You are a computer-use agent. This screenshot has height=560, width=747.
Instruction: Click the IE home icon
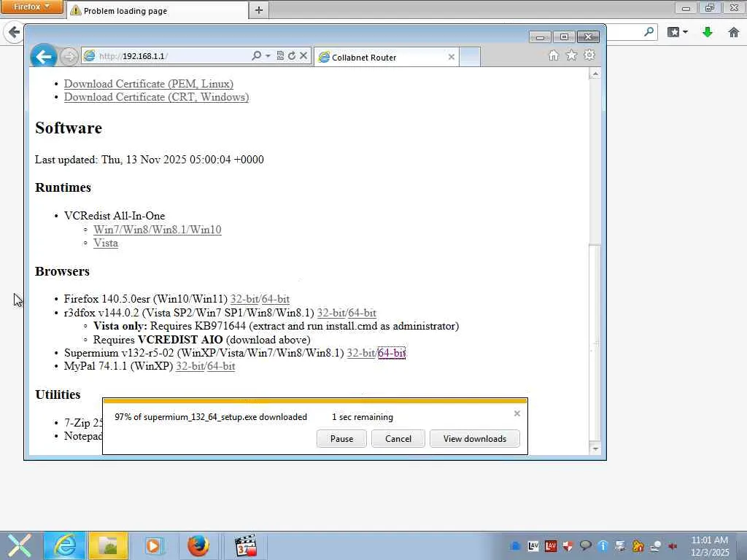553,55
